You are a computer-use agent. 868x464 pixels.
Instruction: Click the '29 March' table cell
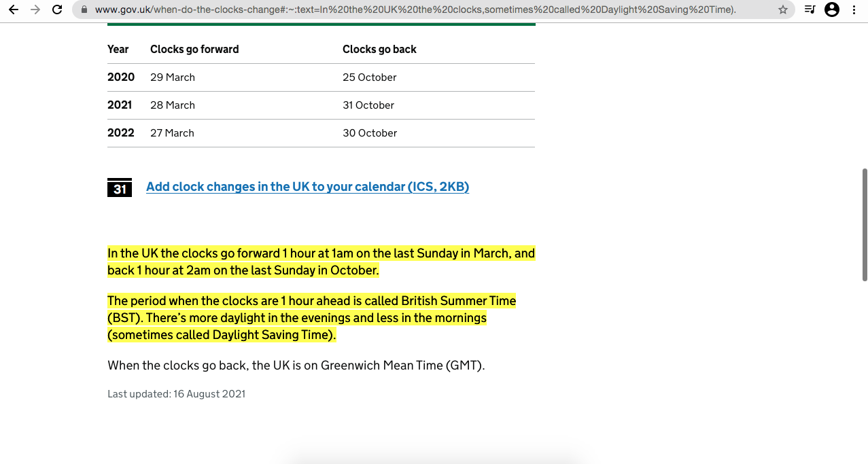pos(173,77)
